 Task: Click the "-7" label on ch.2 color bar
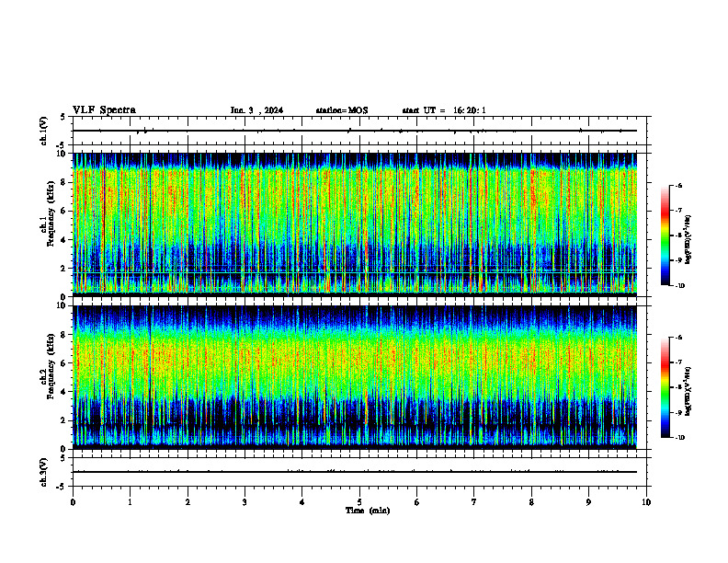point(678,362)
